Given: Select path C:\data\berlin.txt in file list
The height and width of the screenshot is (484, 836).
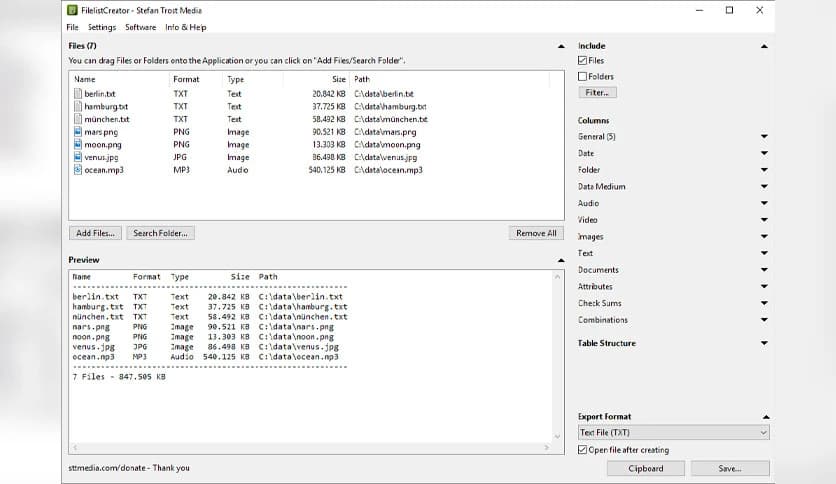Looking at the screenshot, I should click(x=384, y=94).
